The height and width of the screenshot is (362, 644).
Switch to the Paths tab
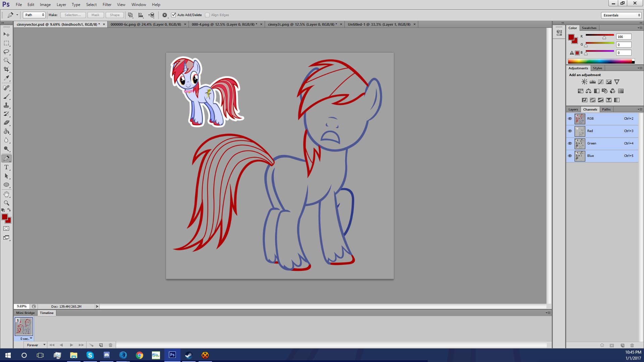[x=606, y=109]
